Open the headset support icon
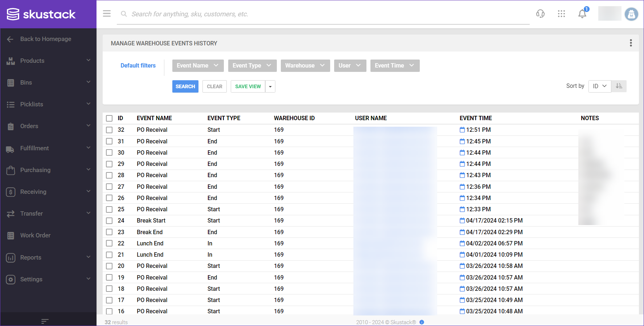 pos(540,14)
